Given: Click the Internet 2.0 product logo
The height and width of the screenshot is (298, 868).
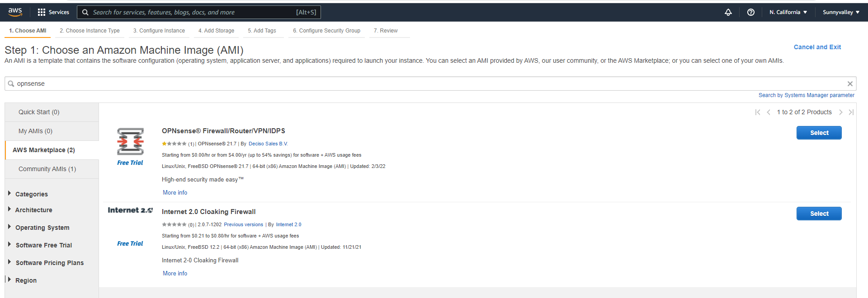Looking at the screenshot, I should [130, 210].
